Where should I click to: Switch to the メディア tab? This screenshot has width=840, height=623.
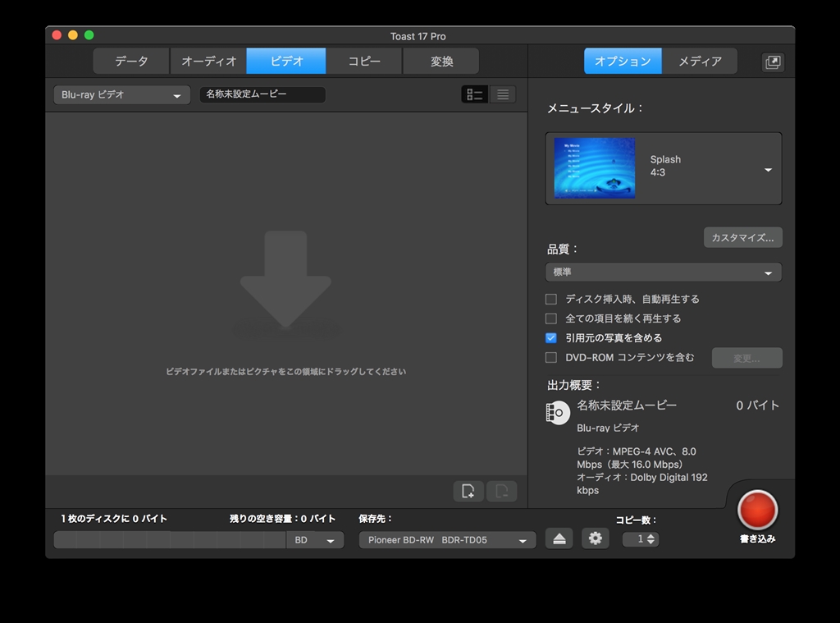(x=700, y=62)
